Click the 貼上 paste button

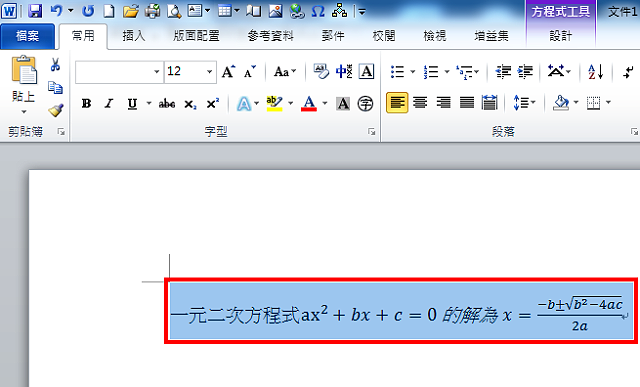24,78
